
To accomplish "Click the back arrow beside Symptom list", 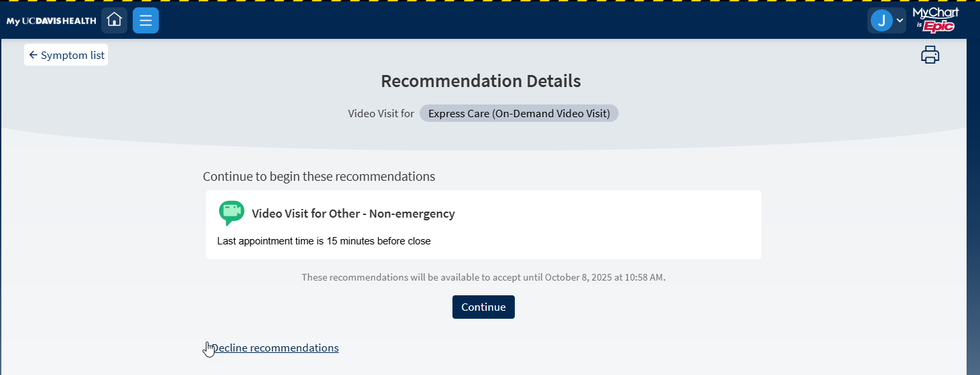I will pos(33,56).
